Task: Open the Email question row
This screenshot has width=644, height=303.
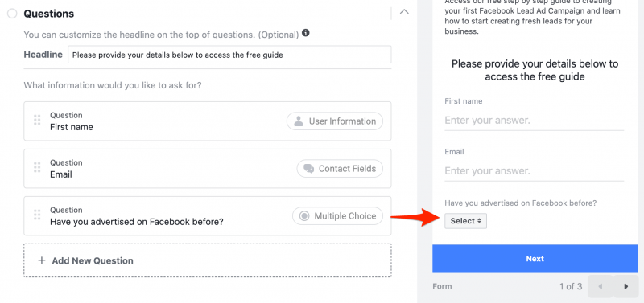Action: click(208, 169)
